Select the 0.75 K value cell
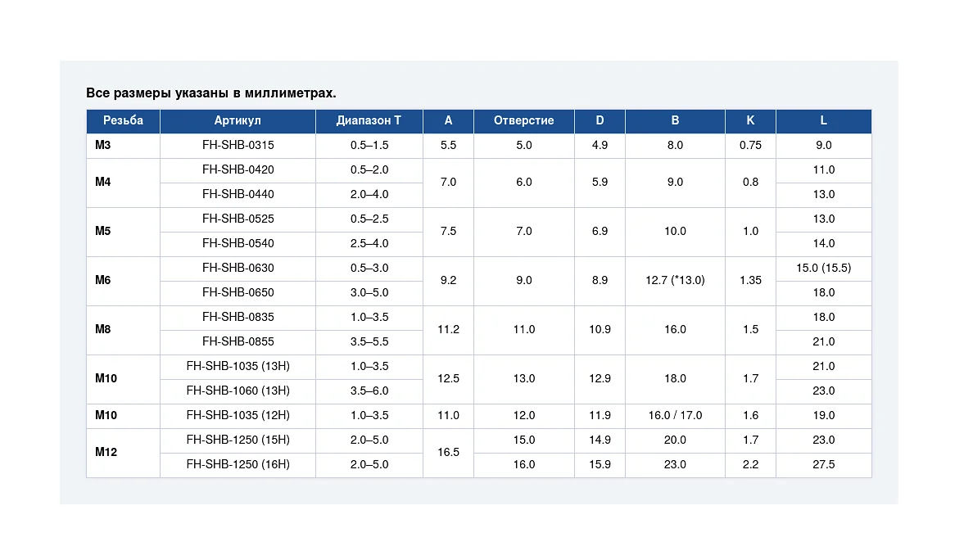973x560 pixels. click(x=750, y=146)
